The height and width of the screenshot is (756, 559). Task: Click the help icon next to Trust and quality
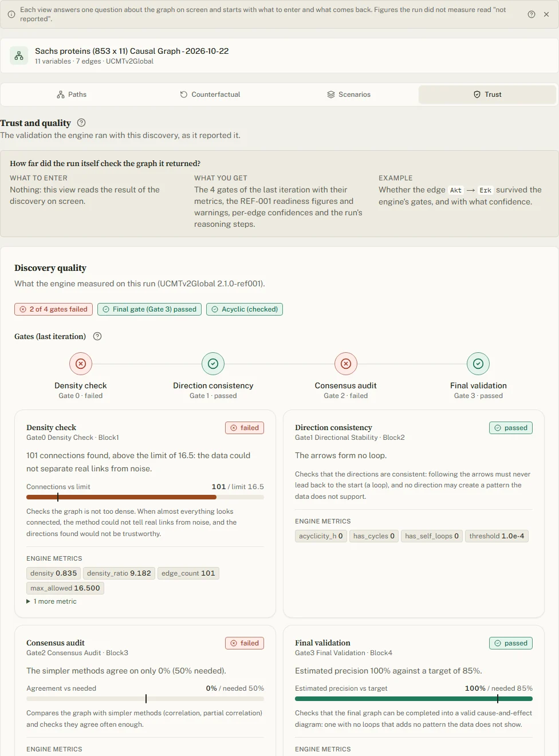[81, 123]
